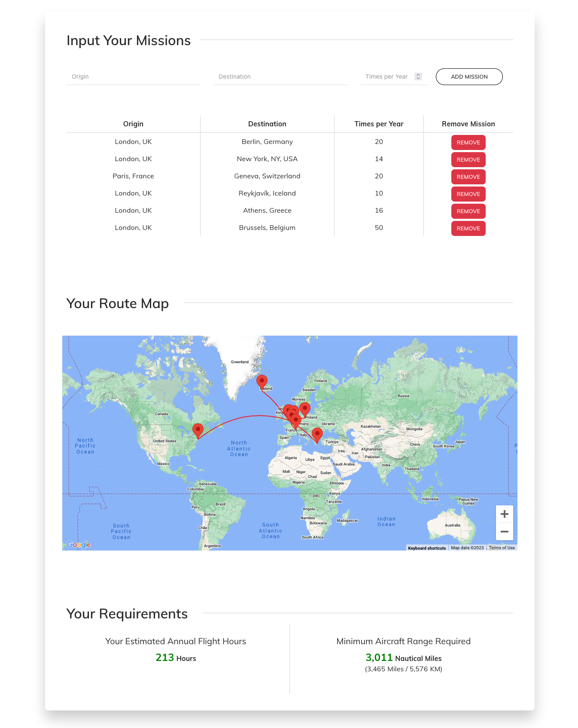Click the 'Berlin, Germany' destination cell

(267, 142)
